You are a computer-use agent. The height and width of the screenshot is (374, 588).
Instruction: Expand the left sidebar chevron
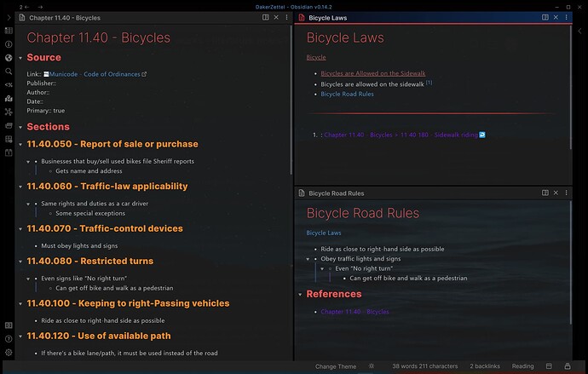tap(9, 17)
